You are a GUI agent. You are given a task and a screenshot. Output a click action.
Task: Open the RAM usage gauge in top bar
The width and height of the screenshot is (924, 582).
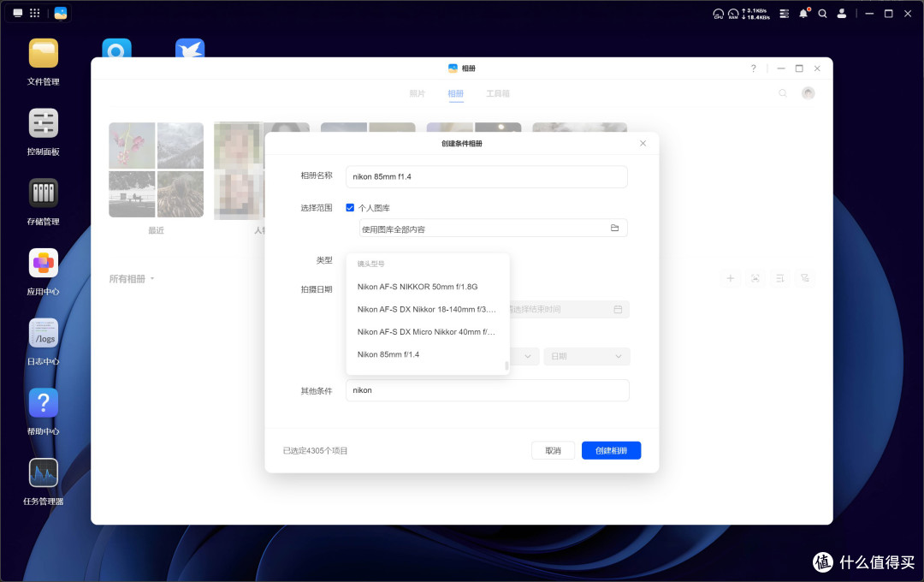click(733, 14)
